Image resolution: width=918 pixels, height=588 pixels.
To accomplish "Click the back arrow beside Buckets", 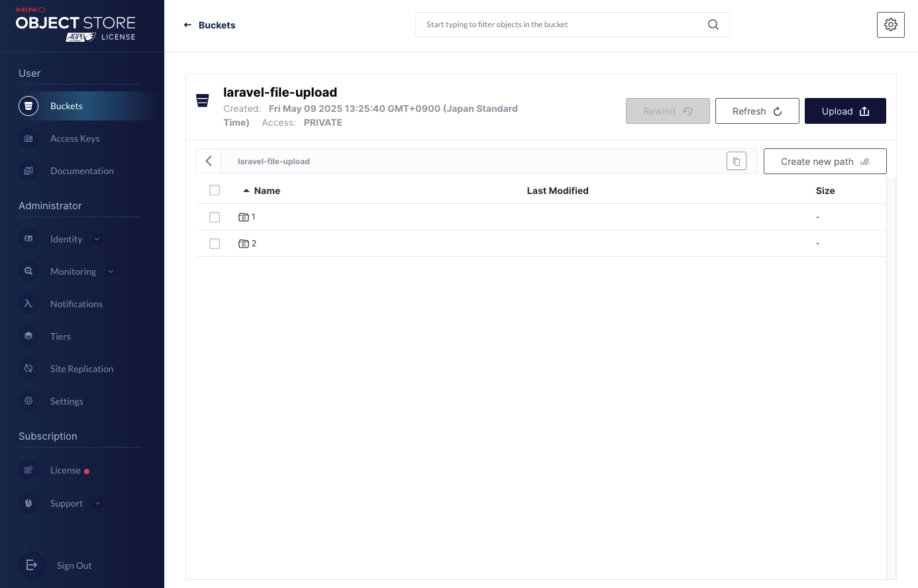I will click(187, 25).
